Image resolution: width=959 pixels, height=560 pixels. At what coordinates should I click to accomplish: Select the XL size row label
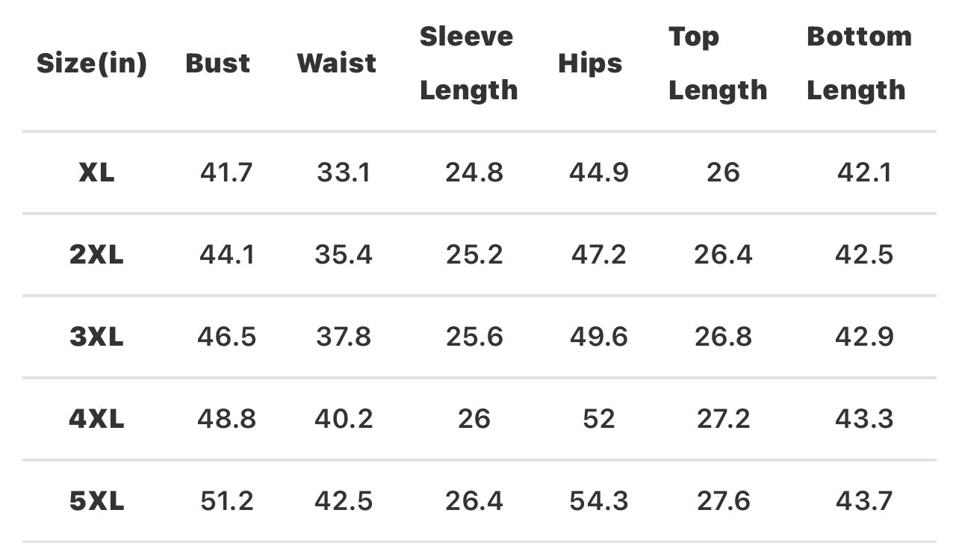tap(96, 173)
